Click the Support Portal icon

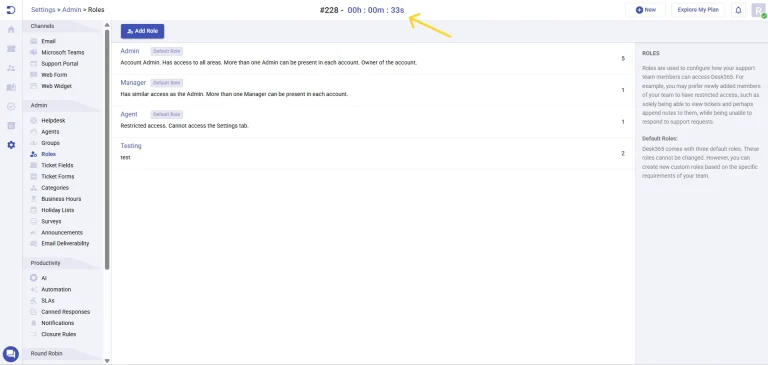pos(33,64)
